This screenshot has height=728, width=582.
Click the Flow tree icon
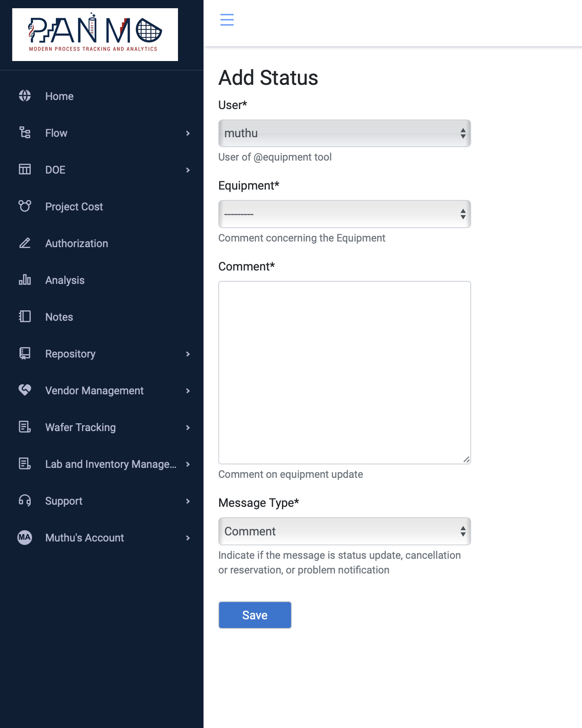(x=25, y=132)
